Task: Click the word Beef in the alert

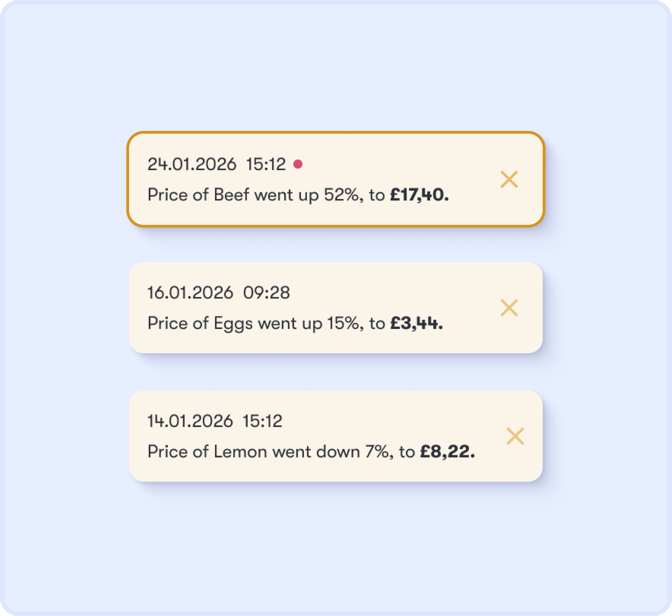Action: click(x=231, y=195)
